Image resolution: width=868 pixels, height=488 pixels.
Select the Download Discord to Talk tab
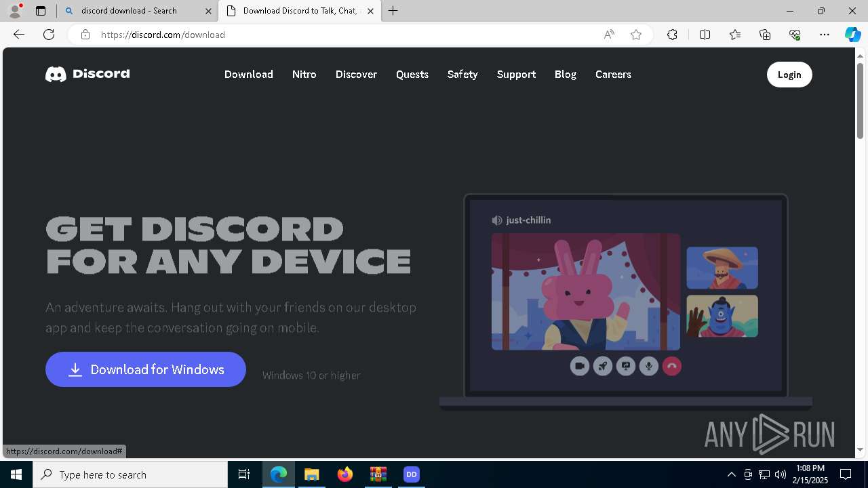(300, 11)
